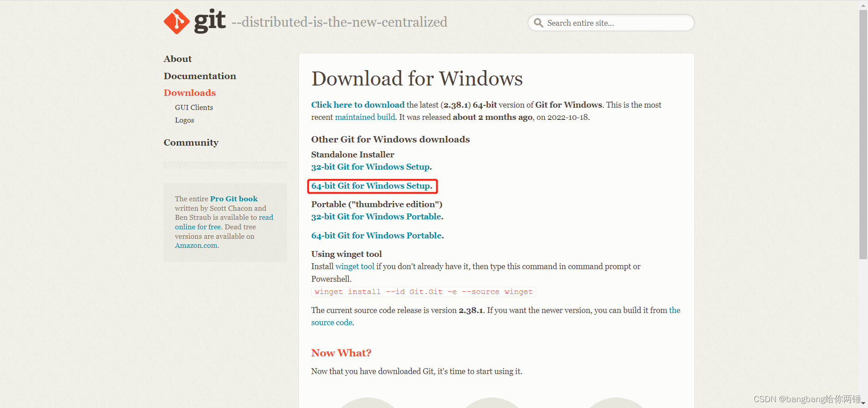Viewport: 868px width, 408px height.
Task: Download 64-bit Git for Windows Setup
Action: point(371,185)
